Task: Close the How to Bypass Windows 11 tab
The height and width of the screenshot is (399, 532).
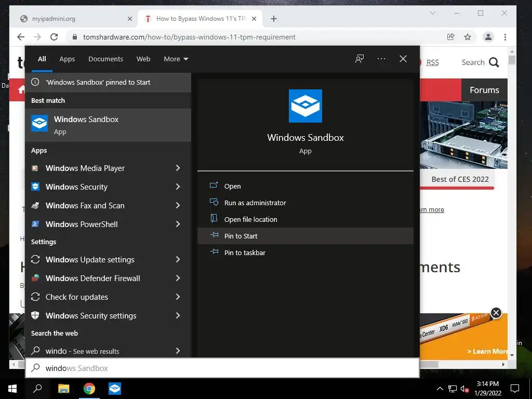Action: [254, 19]
